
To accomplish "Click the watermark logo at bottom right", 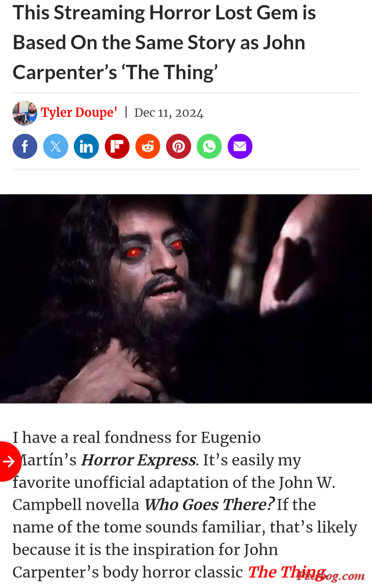I will pos(330,575).
